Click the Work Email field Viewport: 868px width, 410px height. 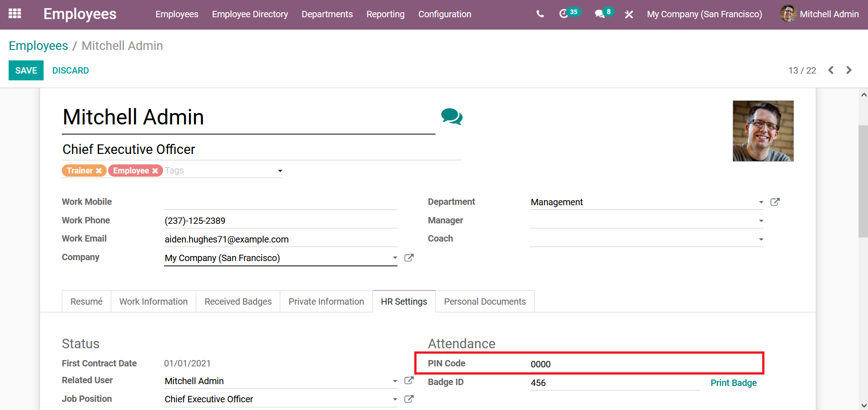[x=281, y=239]
